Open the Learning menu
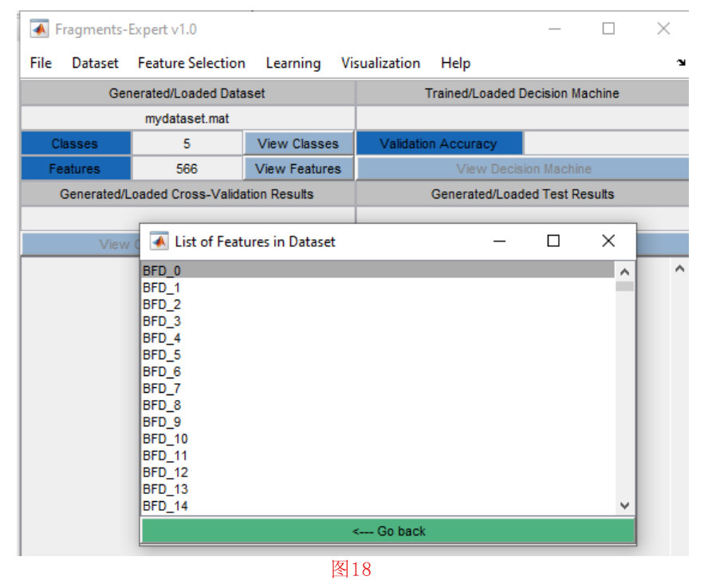The image size is (704, 588). point(293,63)
